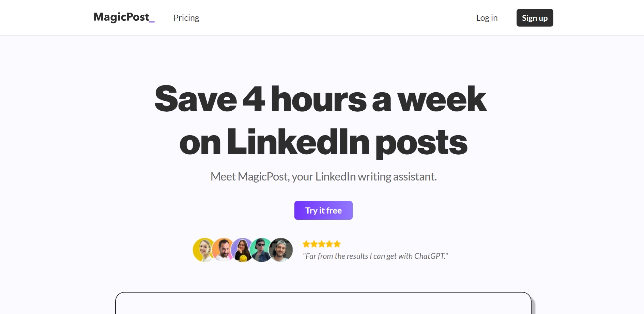This screenshot has height=314, width=644.
Task: Start with the Try it free button
Action: pos(323,210)
